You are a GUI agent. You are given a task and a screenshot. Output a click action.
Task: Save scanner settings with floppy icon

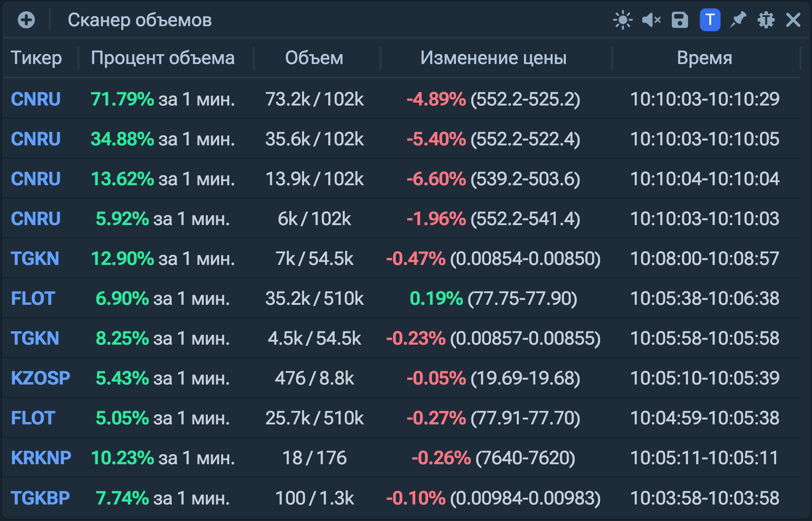pos(680,20)
